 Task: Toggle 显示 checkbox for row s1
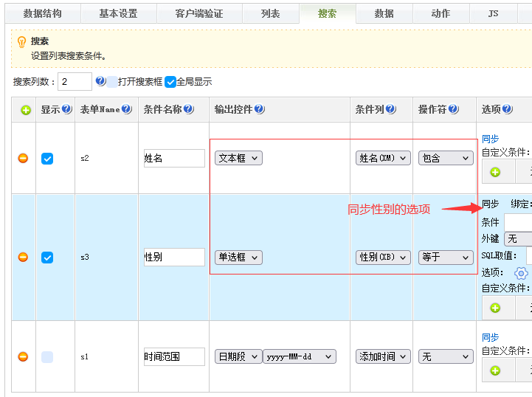(47, 356)
